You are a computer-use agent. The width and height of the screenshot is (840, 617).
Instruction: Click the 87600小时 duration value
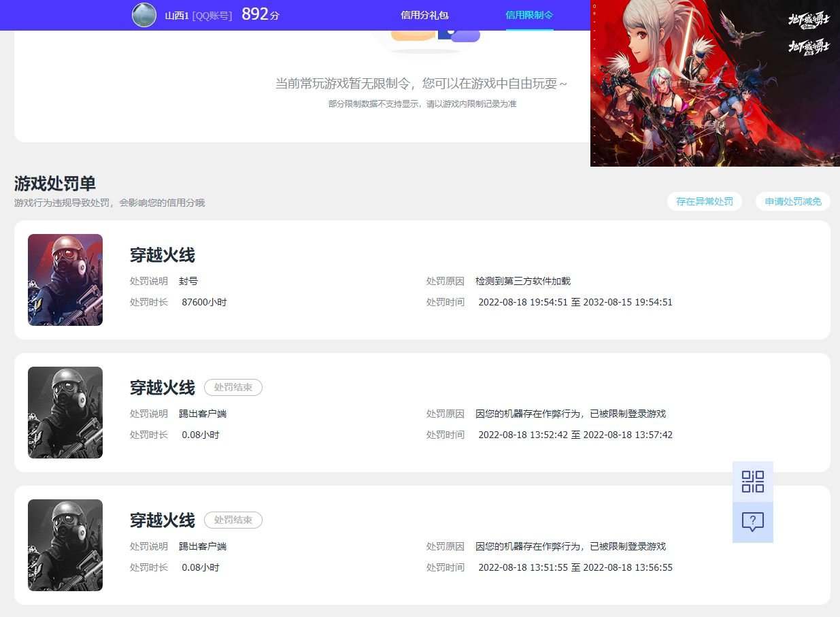(x=204, y=302)
